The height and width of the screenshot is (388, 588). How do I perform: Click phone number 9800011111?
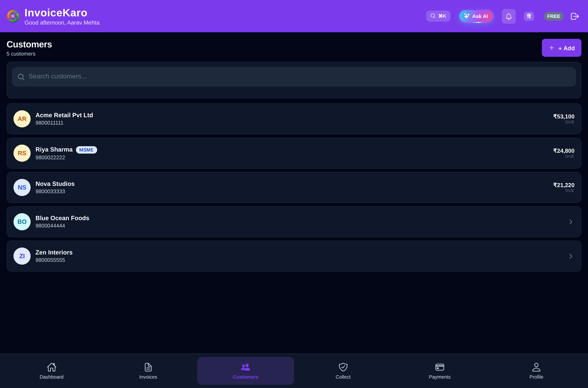pos(49,123)
